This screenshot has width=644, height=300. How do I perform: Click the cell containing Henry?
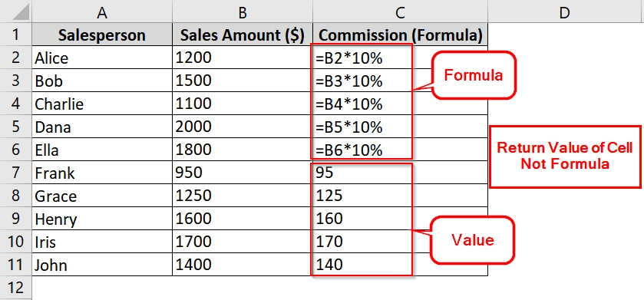(x=102, y=219)
